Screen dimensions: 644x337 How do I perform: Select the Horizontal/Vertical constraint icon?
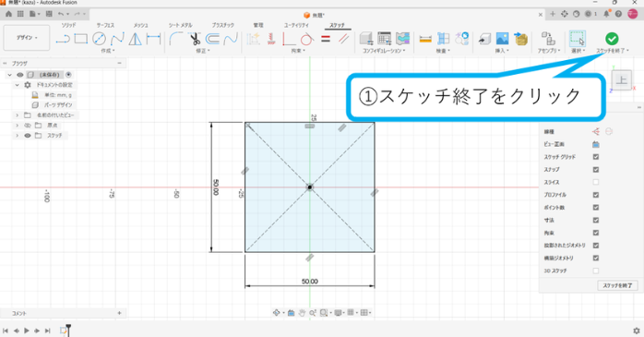289,39
